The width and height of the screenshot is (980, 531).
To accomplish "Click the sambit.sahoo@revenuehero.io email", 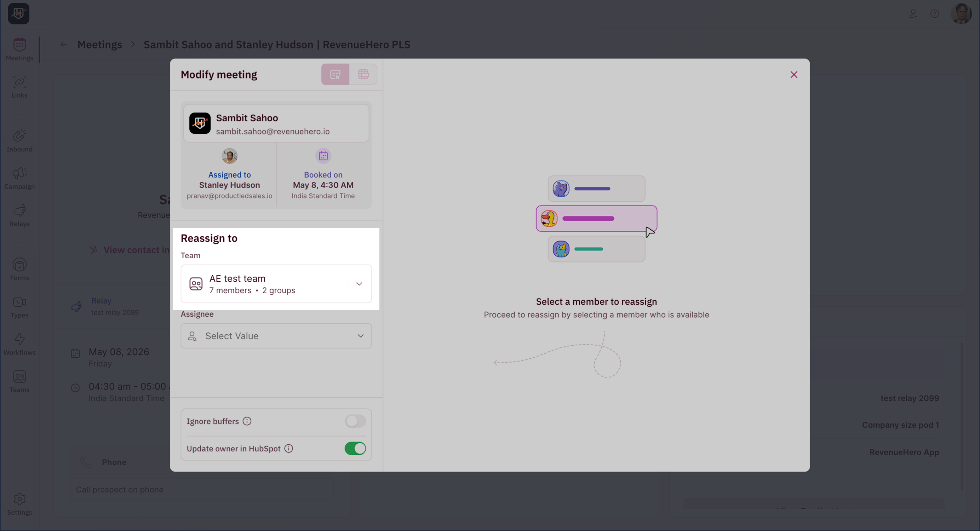I will [273, 132].
